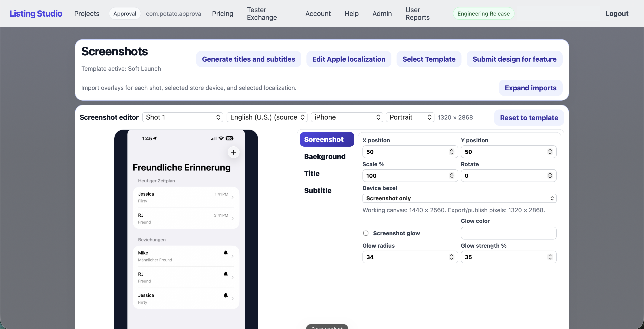Open Projects in the top navigation
644x329 pixels.
pyautogui.click(x=86, y=13)
